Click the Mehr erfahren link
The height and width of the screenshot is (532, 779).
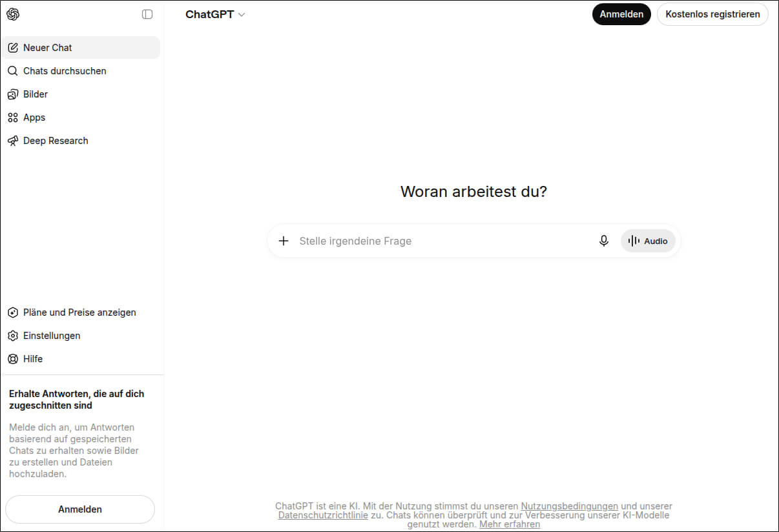pos(510,524)
